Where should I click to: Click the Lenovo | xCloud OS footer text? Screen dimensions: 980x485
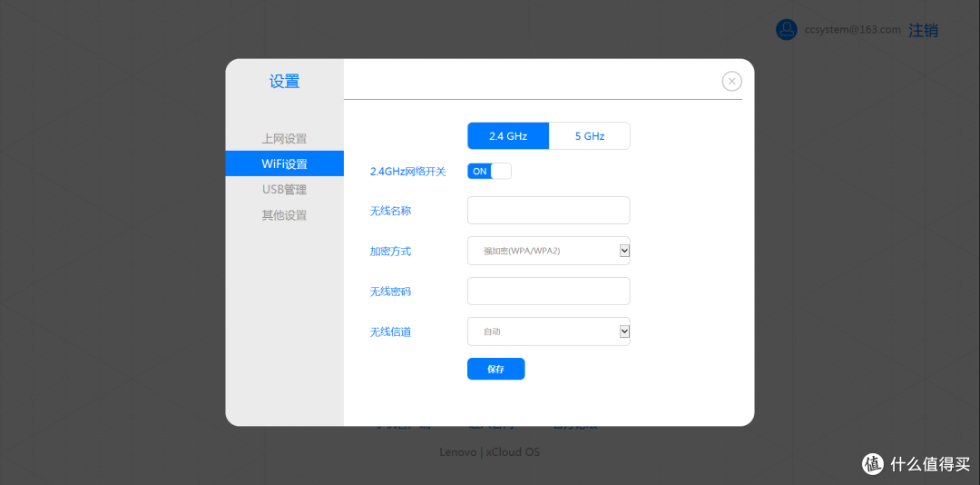tap(489, 451)
